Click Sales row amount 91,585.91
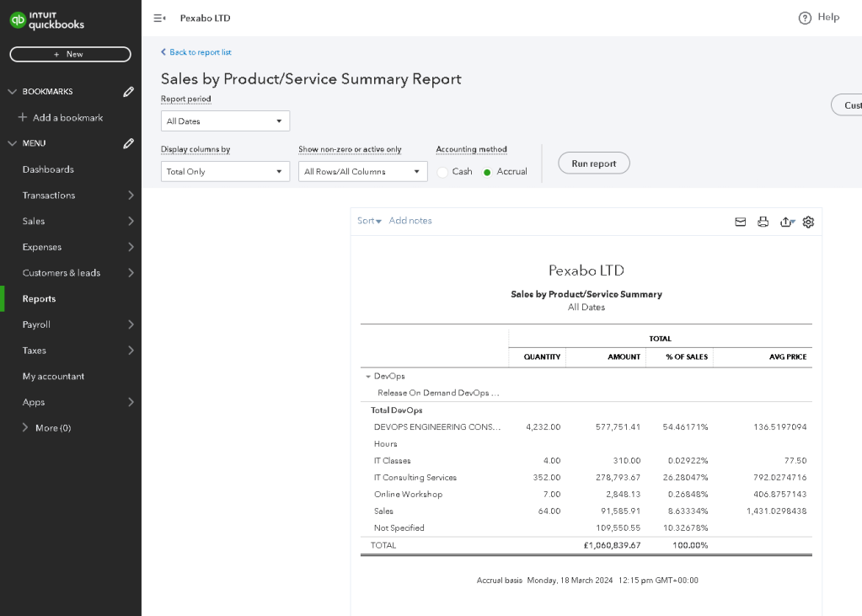 (x=621, y=511)
